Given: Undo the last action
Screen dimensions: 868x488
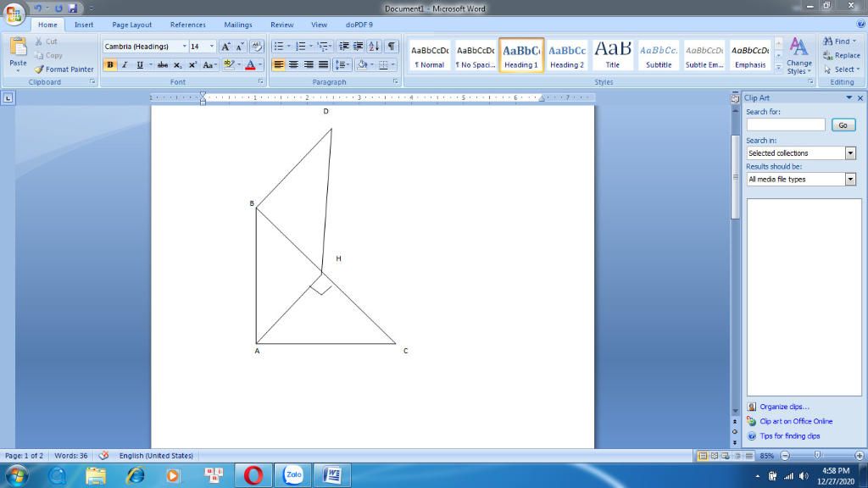Looking at the screenshot, I should point(37,8).
